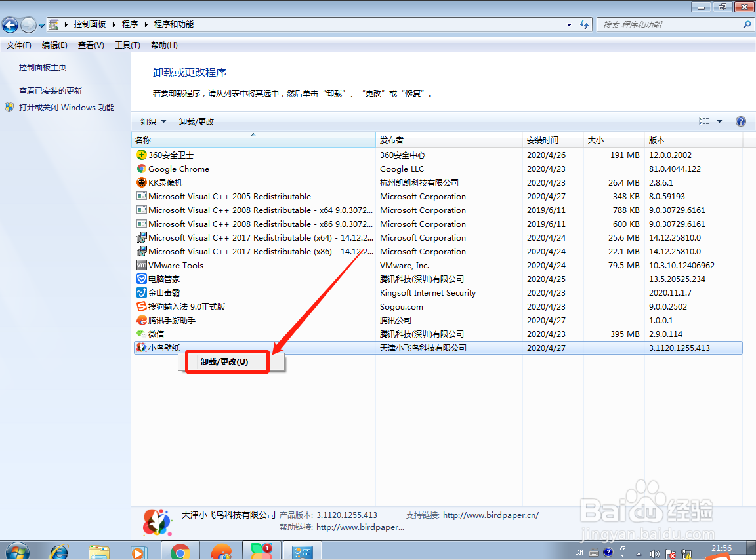Select the VMware Tools program icon
The image size is (756, 560).
[x=141, y=265]
